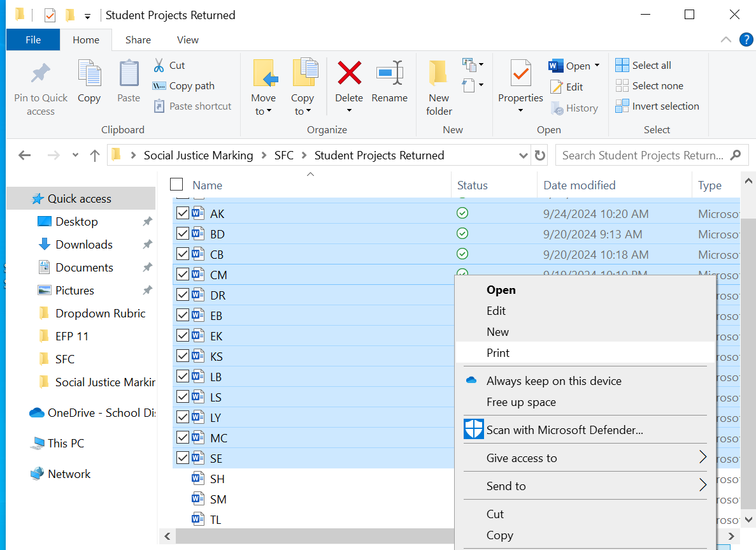Screen dimensions: 756x550
Task: Click Select none in ribbon
Action: (649, 86)
